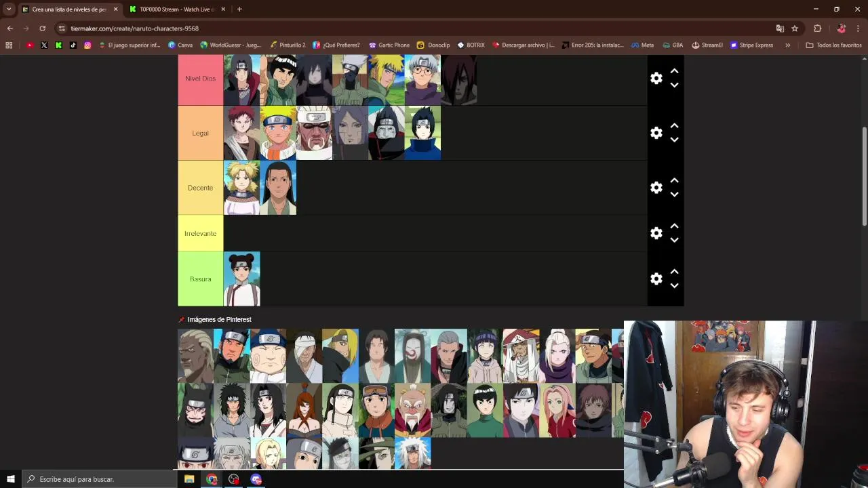Pick Hinata from image pool
Image resolution: width=868 pixels, height=488 pixels.
(485, 357)
